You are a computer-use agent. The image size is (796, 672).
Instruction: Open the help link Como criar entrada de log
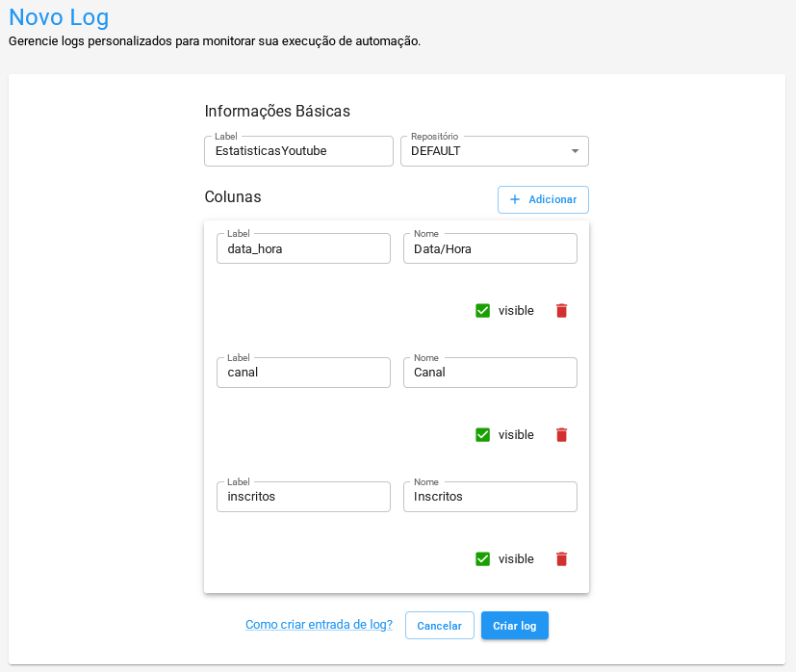click(319, 625)
